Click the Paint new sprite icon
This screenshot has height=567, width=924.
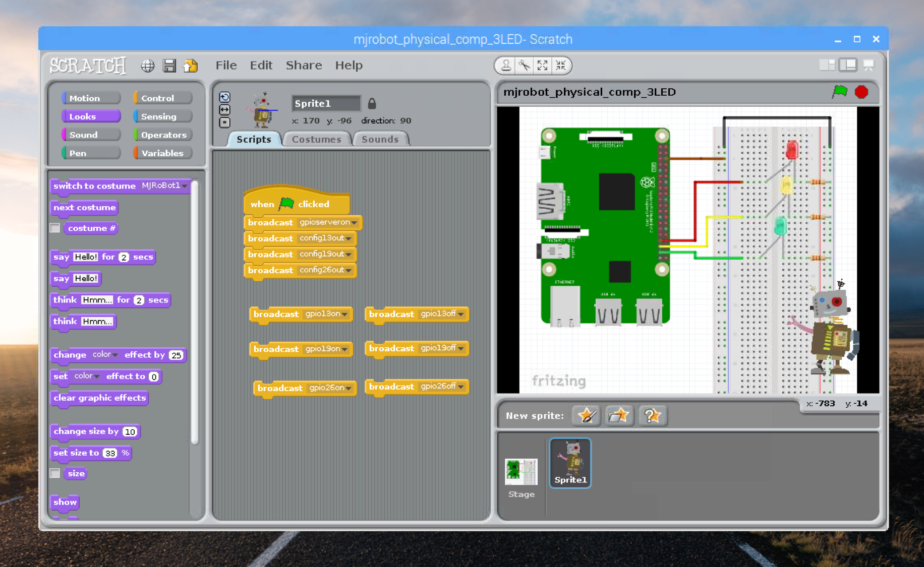586,415
